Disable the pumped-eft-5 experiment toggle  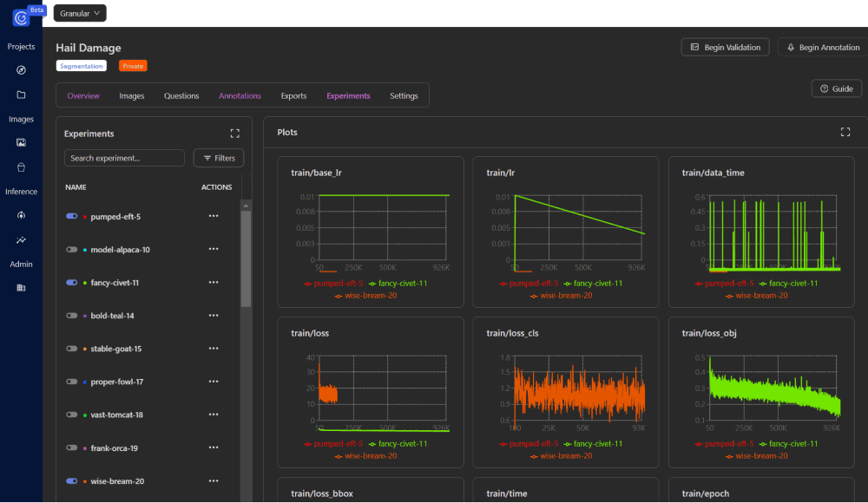point(72,217)
